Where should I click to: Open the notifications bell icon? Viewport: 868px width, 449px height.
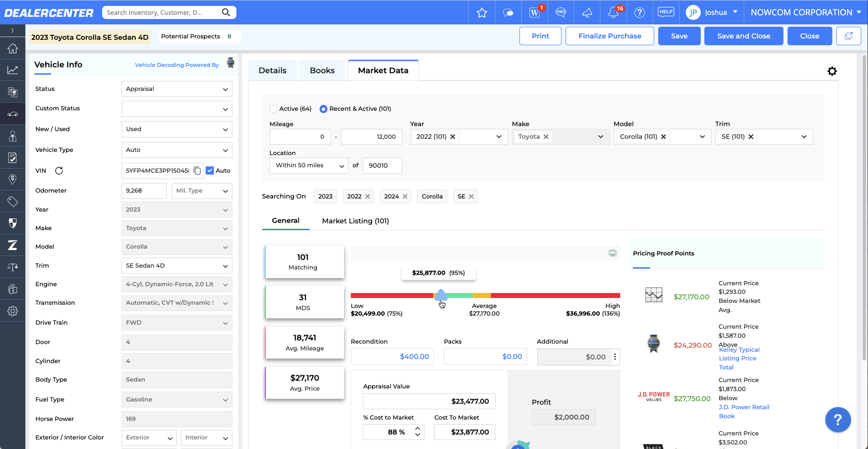point(613,13)
